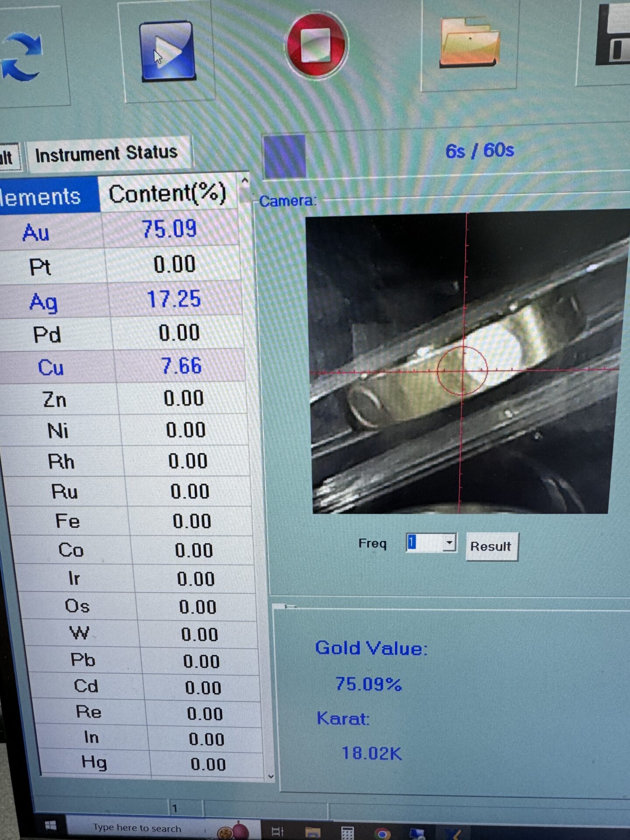Select the Co element row
Viewport: 630px width, 840px height.
click(133, 550)
